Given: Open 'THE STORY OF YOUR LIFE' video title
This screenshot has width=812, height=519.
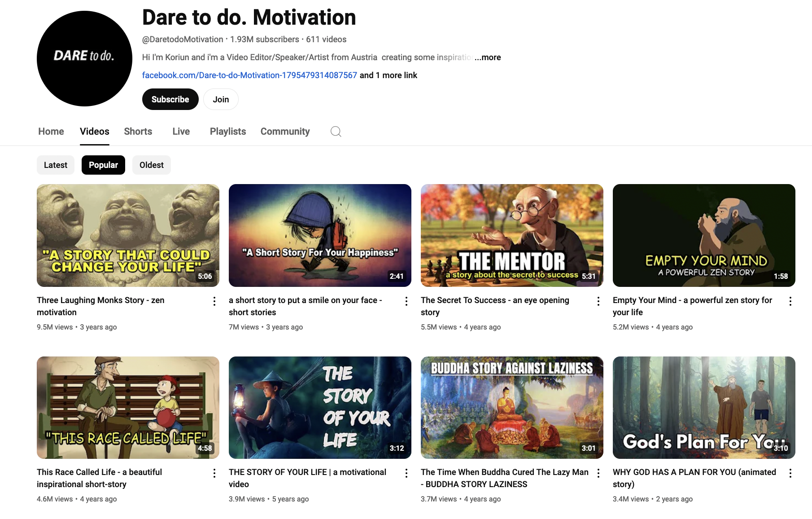Looking at the screenshot, I should (x=307, y=478).
